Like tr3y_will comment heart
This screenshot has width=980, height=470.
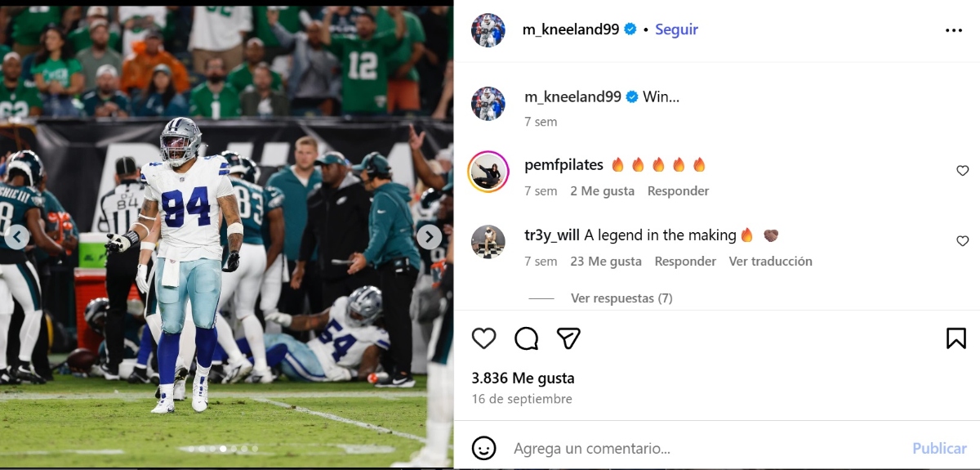[962, 241]
